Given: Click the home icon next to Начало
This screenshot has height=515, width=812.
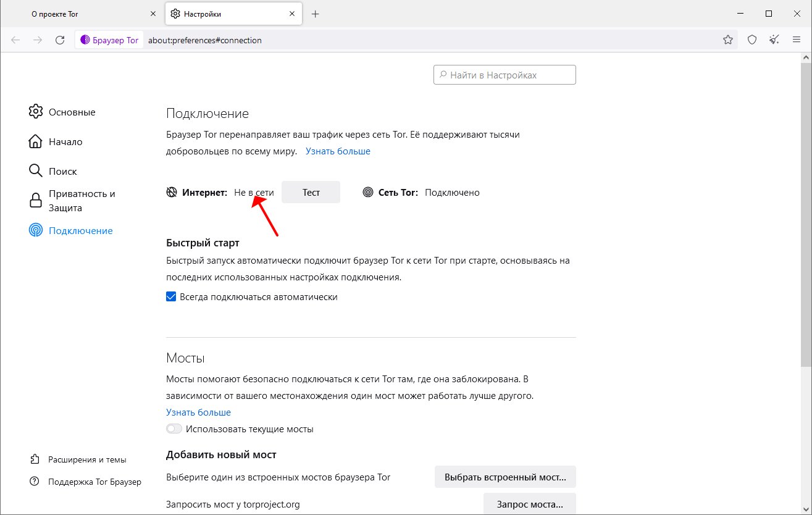Looking at the screenshot, I should click(x=36, y=141).
